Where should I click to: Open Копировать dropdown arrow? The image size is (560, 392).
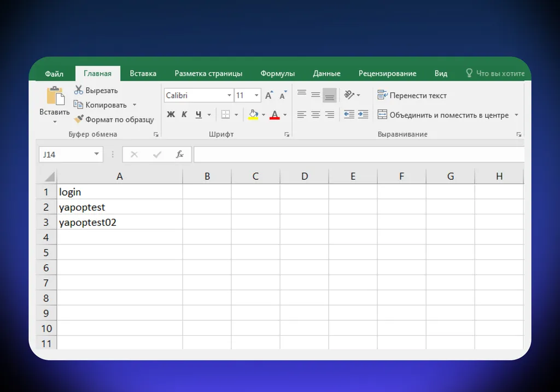[x=135, y=105]
